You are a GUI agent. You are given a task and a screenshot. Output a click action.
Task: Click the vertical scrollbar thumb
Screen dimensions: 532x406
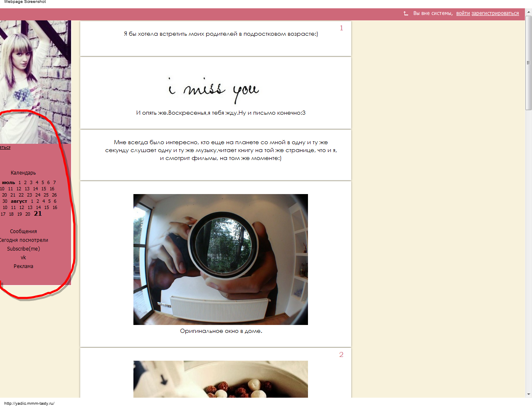tap(529, 63)
